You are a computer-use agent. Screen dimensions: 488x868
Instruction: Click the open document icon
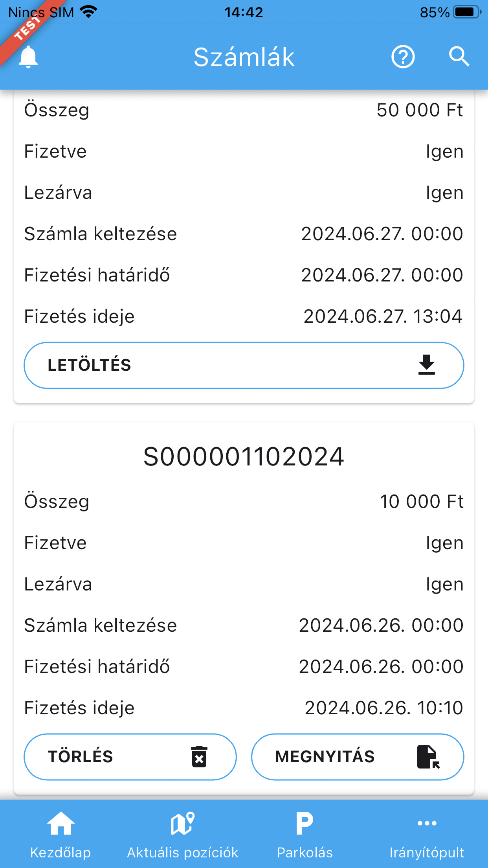point(428,757)
